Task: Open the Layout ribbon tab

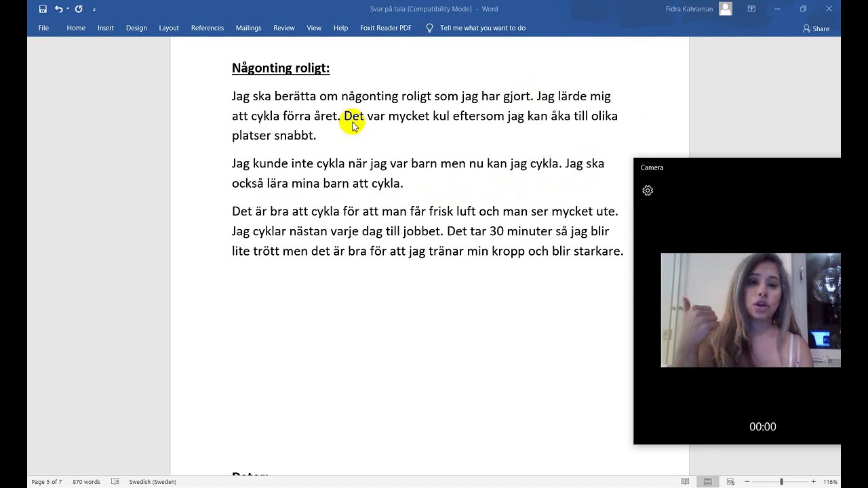Action: click(169, 28)
